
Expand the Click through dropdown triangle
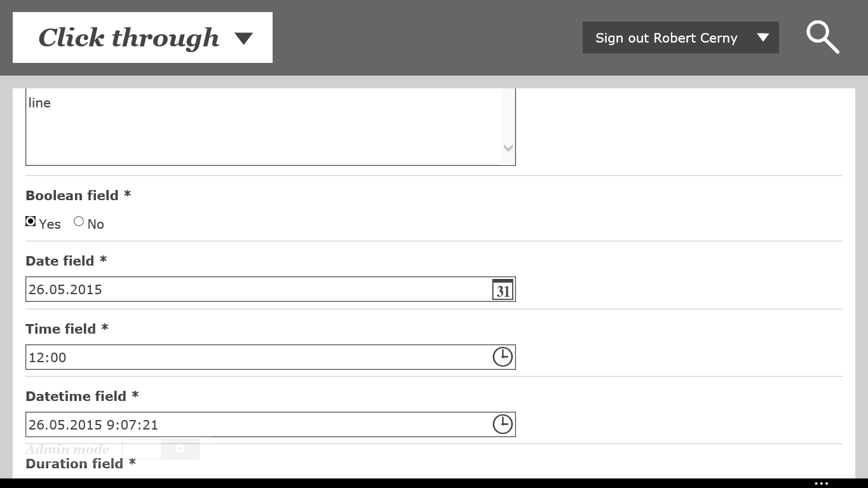(243, 38)
